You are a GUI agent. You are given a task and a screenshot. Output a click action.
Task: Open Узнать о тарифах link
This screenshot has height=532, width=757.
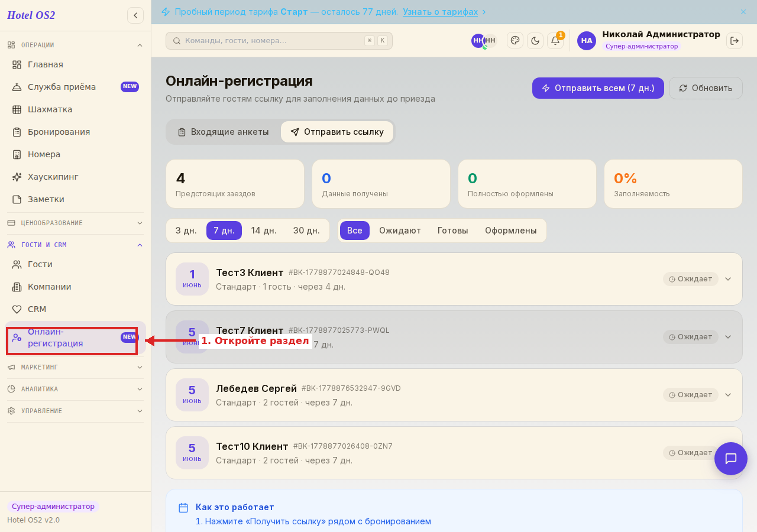tap(441, 12)
